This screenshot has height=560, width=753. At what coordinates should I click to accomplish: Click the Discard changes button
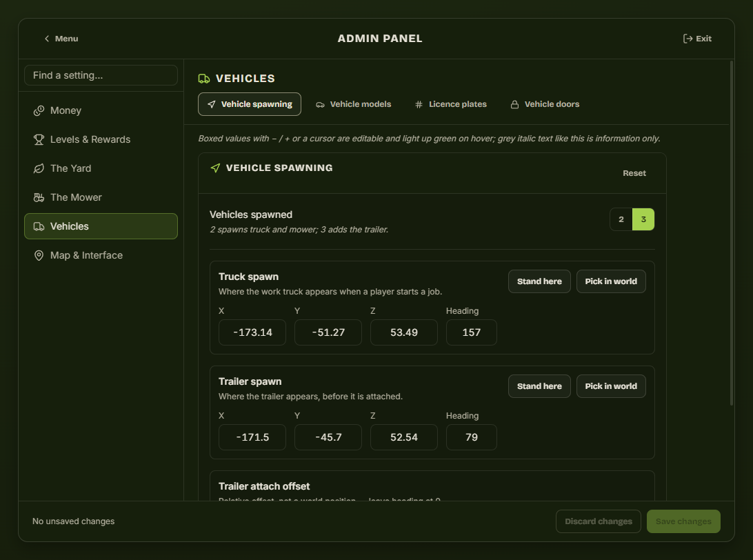pos(599,521)
